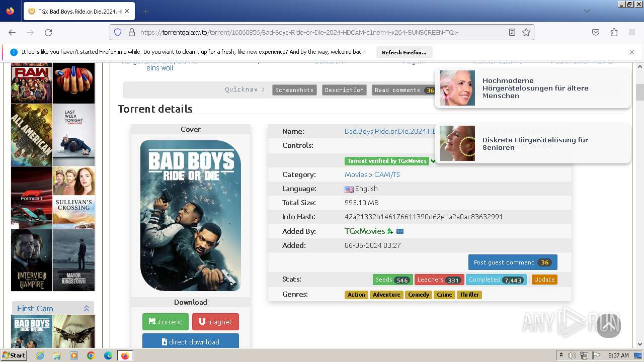Go back to previous page

tap(12, 32)
